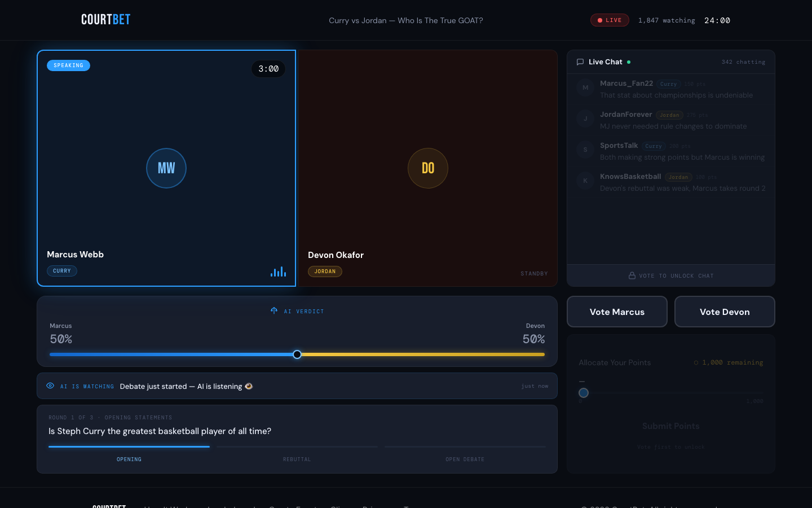The height and width of the screenshot is (508, 812).
Task: Click the SPEAKING badge on Marcus panel
Action: coord(68,65)
